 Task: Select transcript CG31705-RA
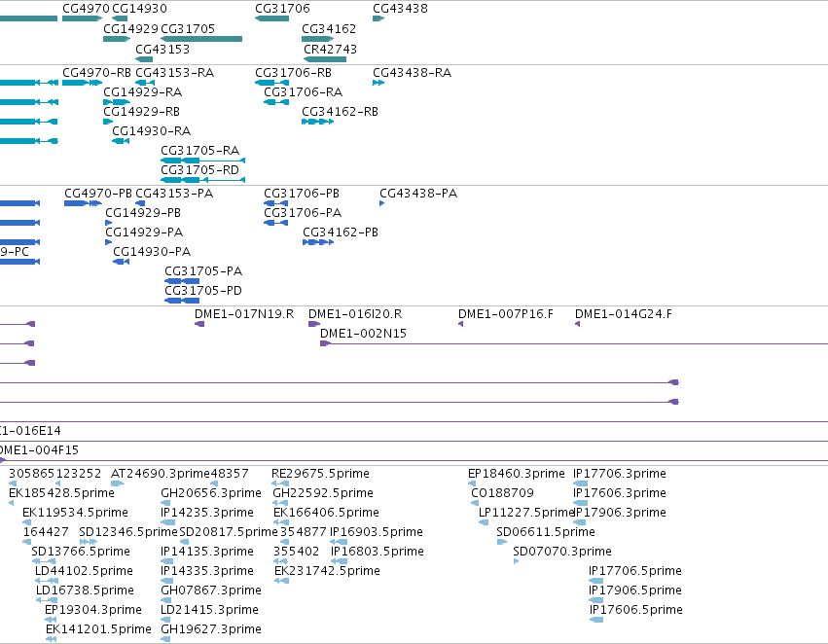pyautogui.click(x=202, y=161)
